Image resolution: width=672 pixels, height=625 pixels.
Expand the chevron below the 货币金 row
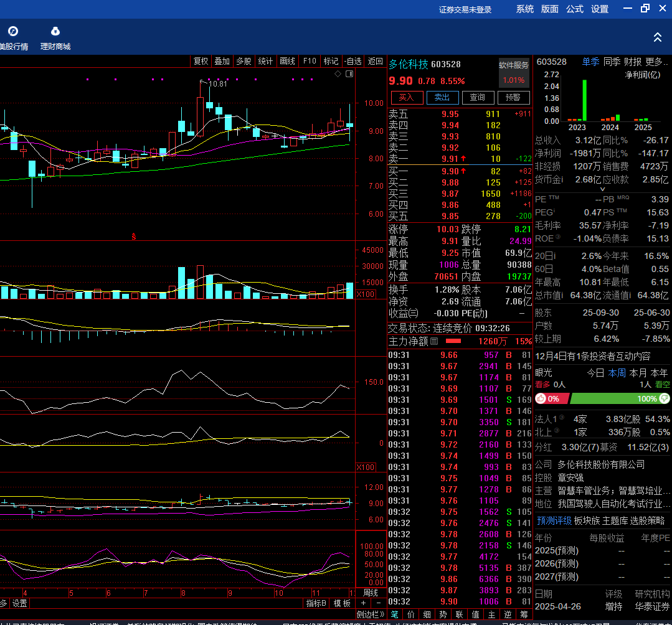[x=602, y=189]
